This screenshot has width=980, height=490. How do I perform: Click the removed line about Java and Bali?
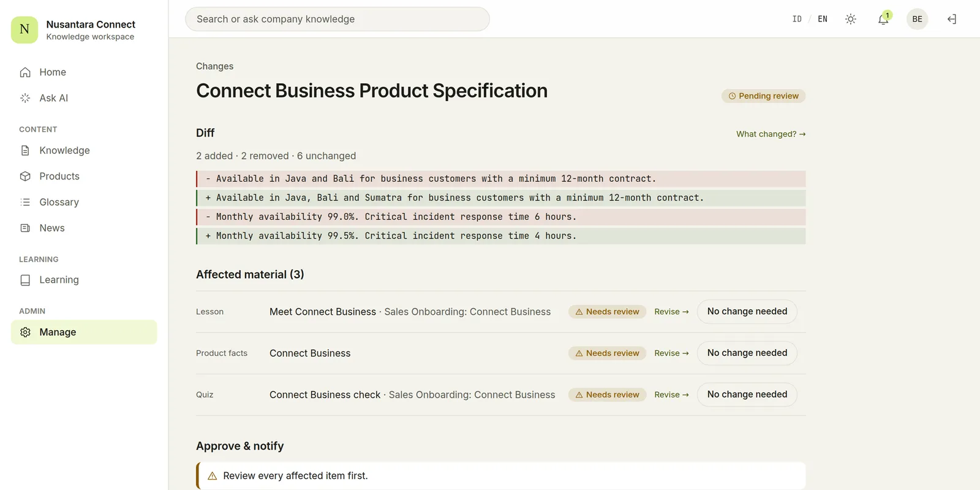(500, 179)
